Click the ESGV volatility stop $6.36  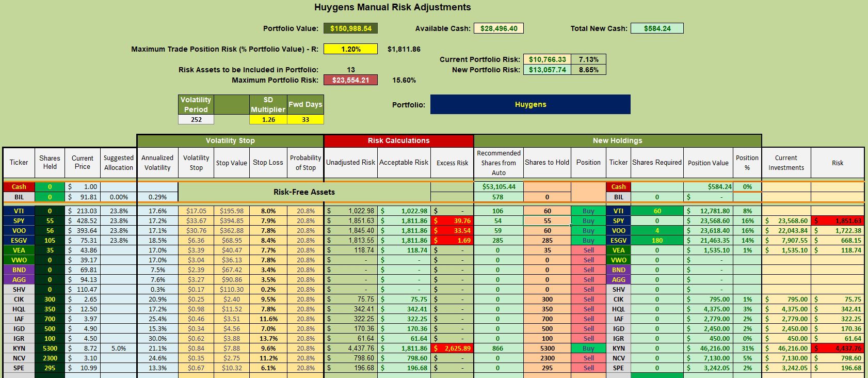196,240
